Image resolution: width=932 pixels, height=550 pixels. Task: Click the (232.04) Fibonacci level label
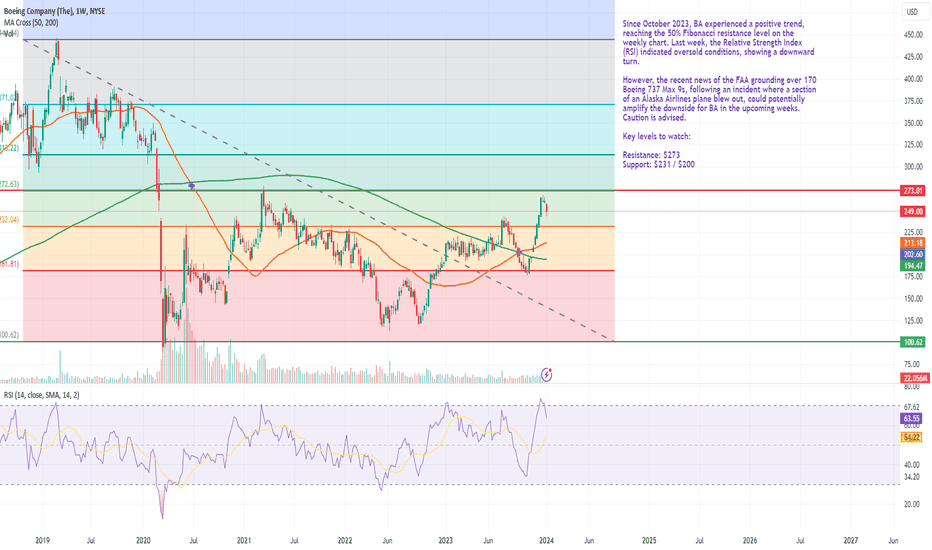tap(10, 219)
